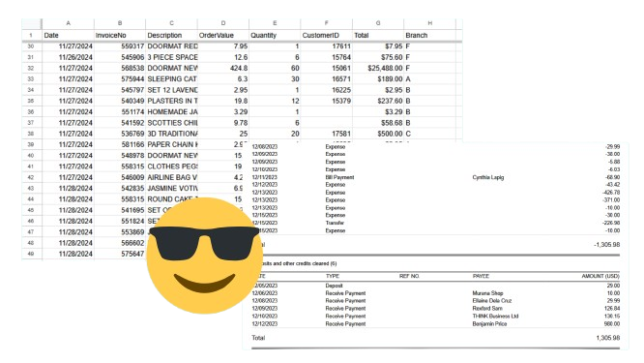Click the "1,305.98" deposits total amount
644x363 pixels.
pos(608,338)
